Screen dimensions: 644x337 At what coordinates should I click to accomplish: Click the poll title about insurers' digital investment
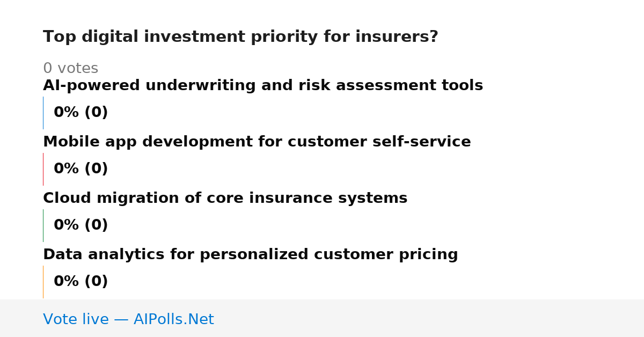pos(240,37)
